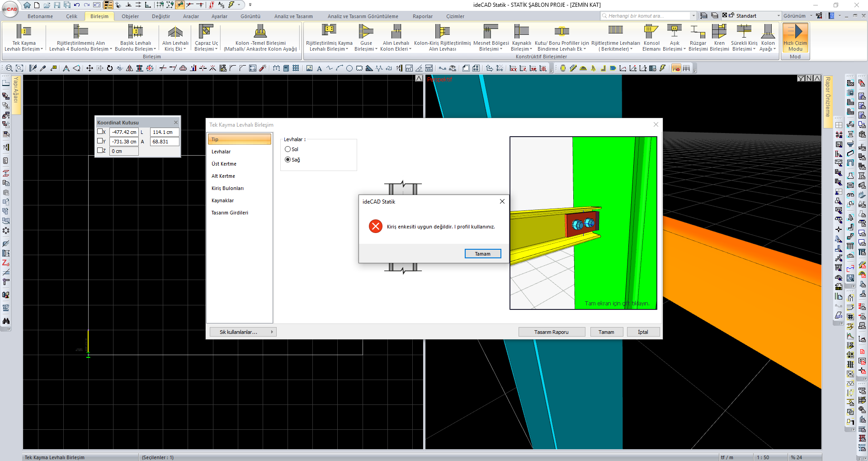Toggle the X checkbox in Koordinat Kutusu
The height and width of the screenshot is (461, 868).
pos(100,132)
